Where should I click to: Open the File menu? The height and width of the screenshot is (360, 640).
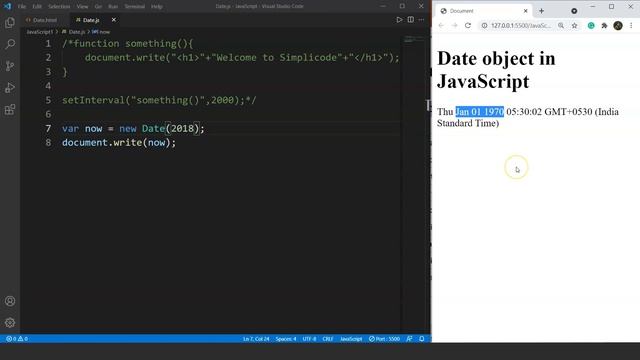(22, 7)
